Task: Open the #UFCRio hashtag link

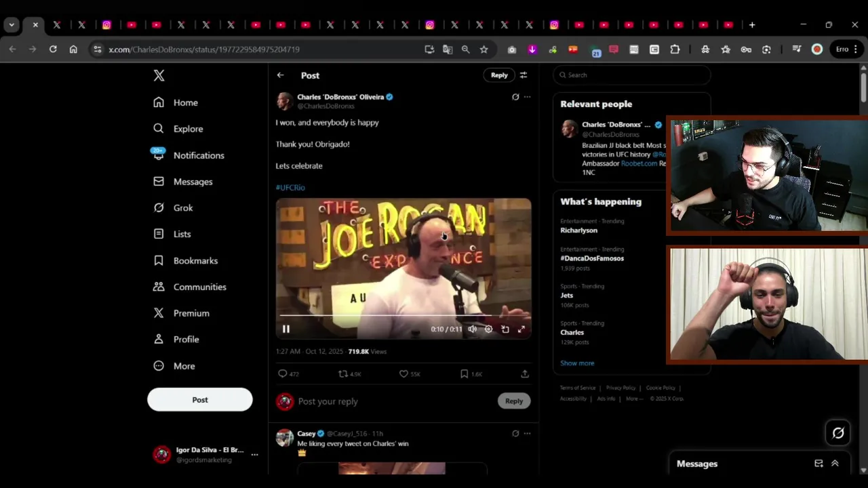Action: 290,187
